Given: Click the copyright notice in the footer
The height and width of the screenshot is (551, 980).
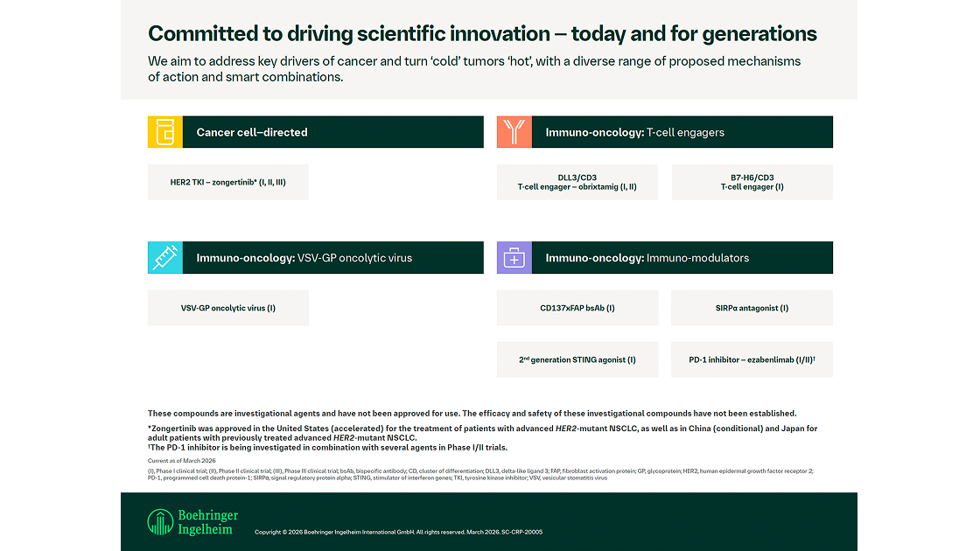Looking at the screenshot, I should click(x=399, y=533).
